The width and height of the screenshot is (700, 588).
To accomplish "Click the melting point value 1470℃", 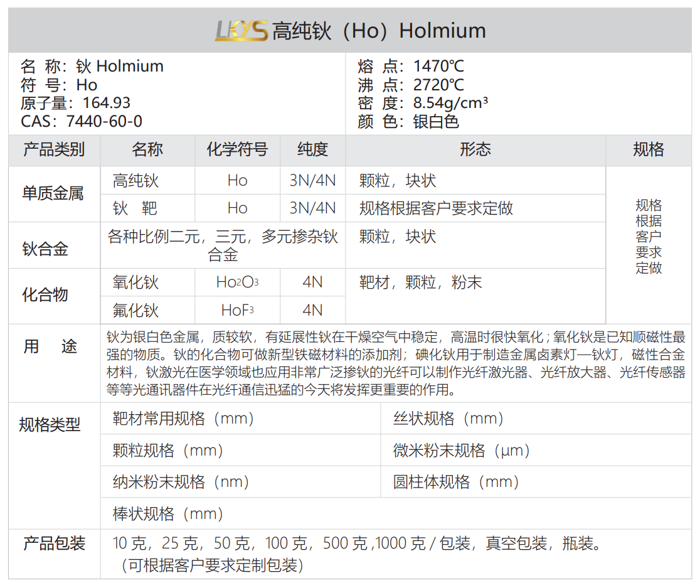I will pyautogui.click(x=438, y=66).
